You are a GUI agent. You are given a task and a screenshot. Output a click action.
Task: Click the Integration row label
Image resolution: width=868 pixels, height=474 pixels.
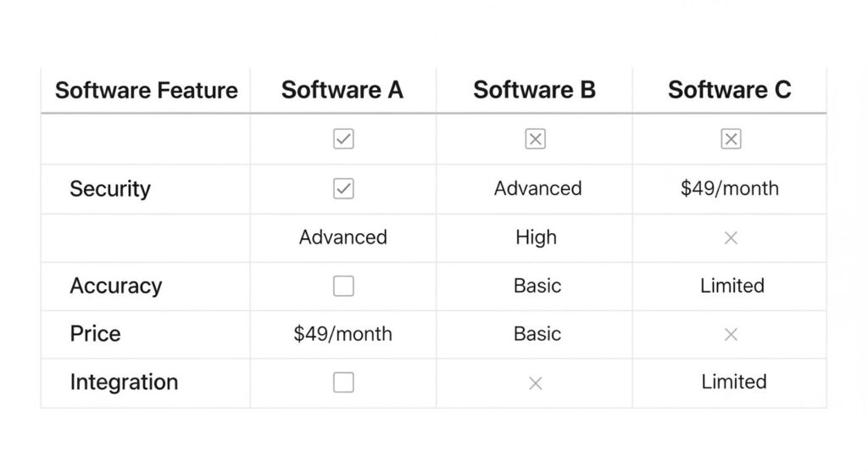(x=124, y=382)
